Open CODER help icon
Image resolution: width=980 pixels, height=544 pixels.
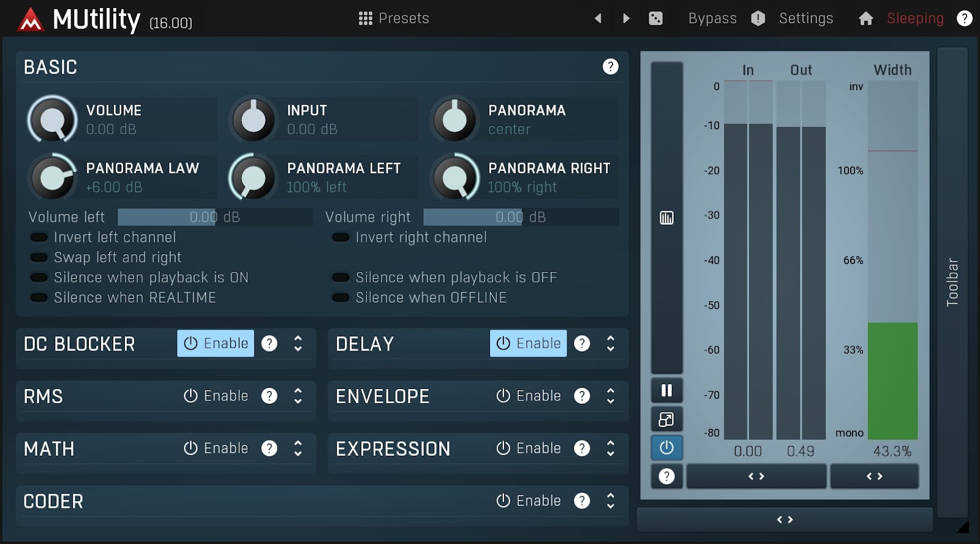click(582, 501)
